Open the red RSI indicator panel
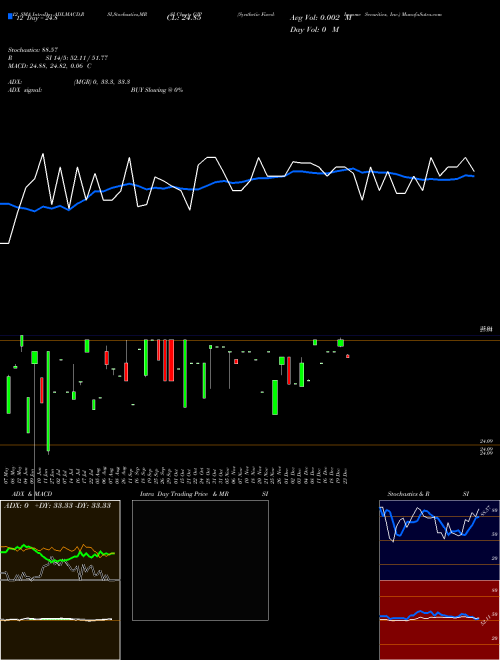This screenshot has width=500, height=660. pyautogui.click(x=439, y=620)
